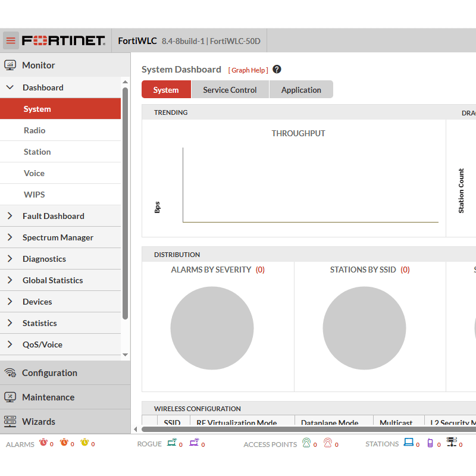This screenshot has height=476, width=476.
Task: Select Radio in the Dashboard menu
Action: pyautogui.click(x=35, y=130)
